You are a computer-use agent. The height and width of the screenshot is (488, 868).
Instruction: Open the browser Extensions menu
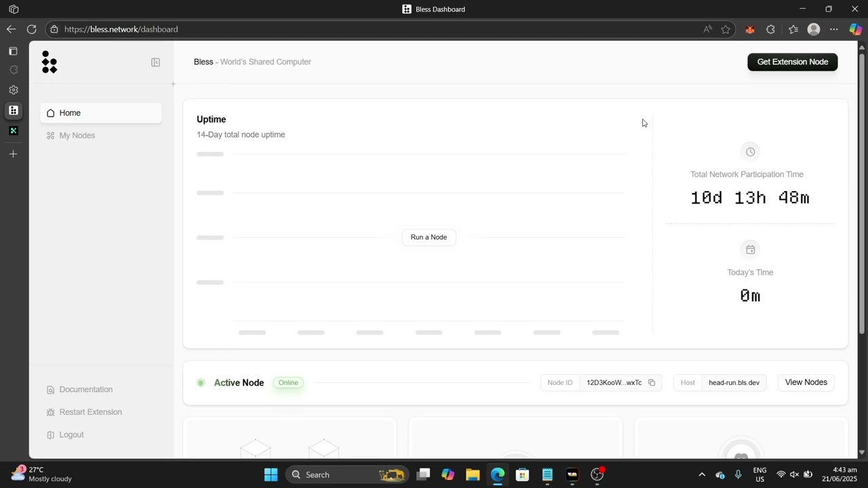pos(770,29)
